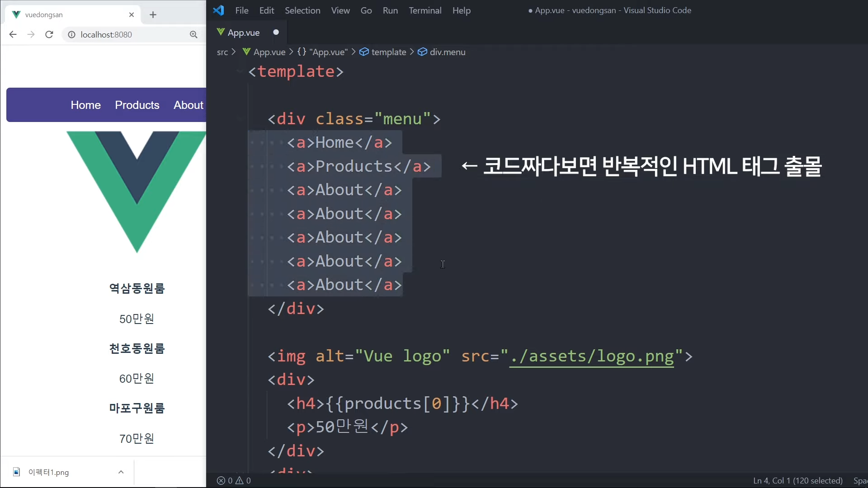Open a new browser tab

pyautogui.click(x=153, y=14)
